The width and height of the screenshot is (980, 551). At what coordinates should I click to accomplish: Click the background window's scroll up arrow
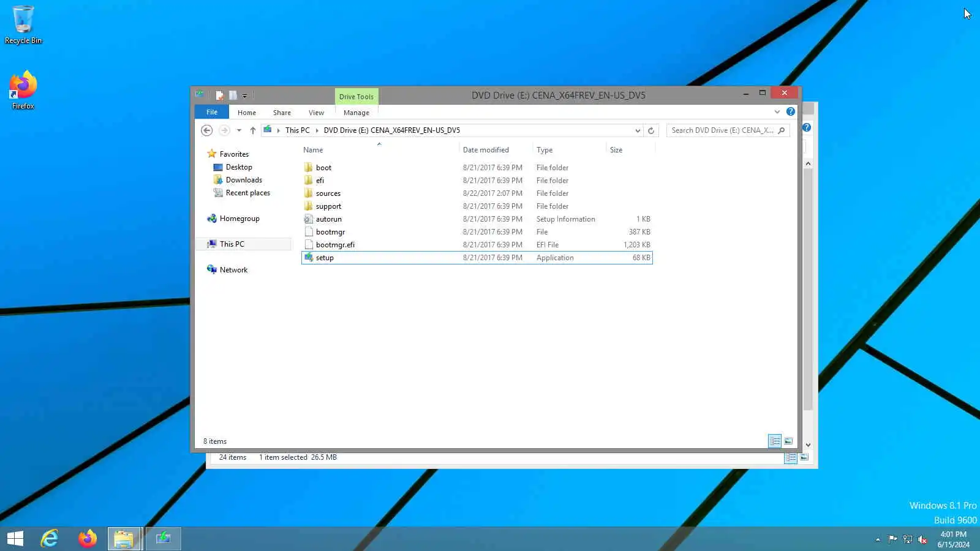tap(809, 163)
